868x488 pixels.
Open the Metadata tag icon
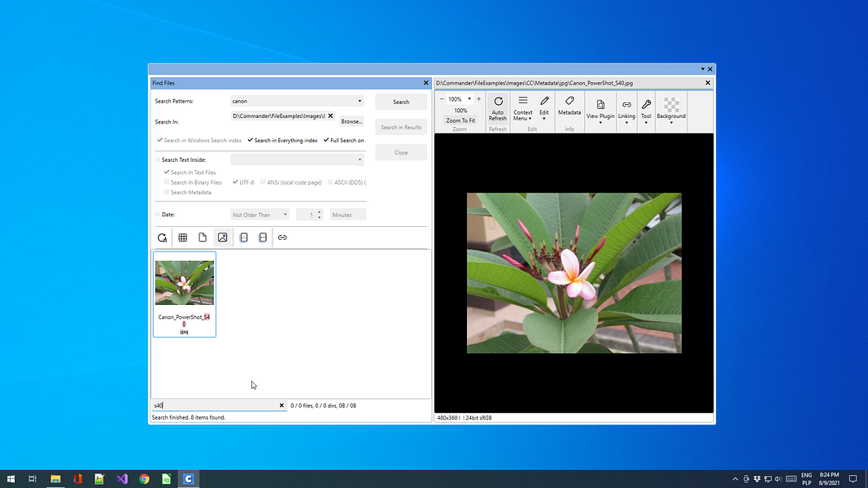click(569, 102)
